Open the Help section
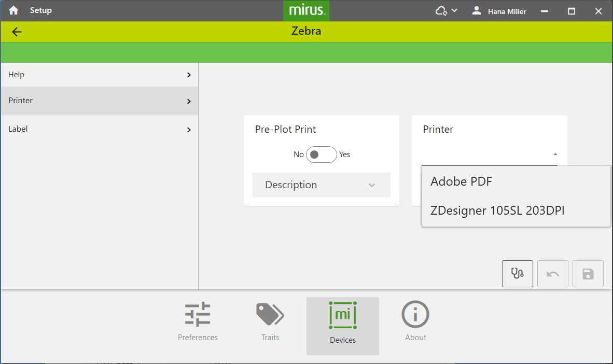This screenshot has width=613, height=364. 99,75
